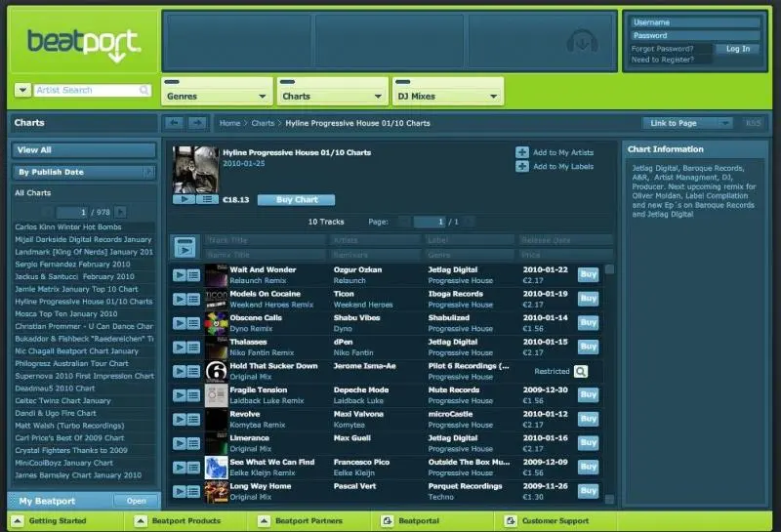Click the Add to My Labels plus icon
This screenshot has height=532, width=781.
point(522,167)
